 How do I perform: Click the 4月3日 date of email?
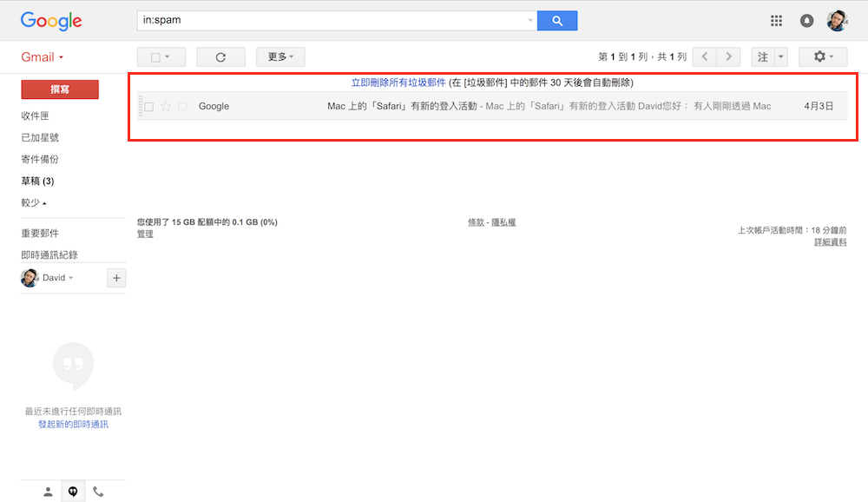[819, 106]
